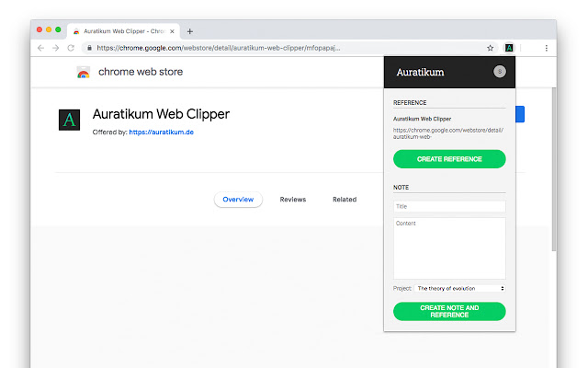Open the Auratikum extension toolbar icon
Screen dimensions: 588x368
(509, 48)
